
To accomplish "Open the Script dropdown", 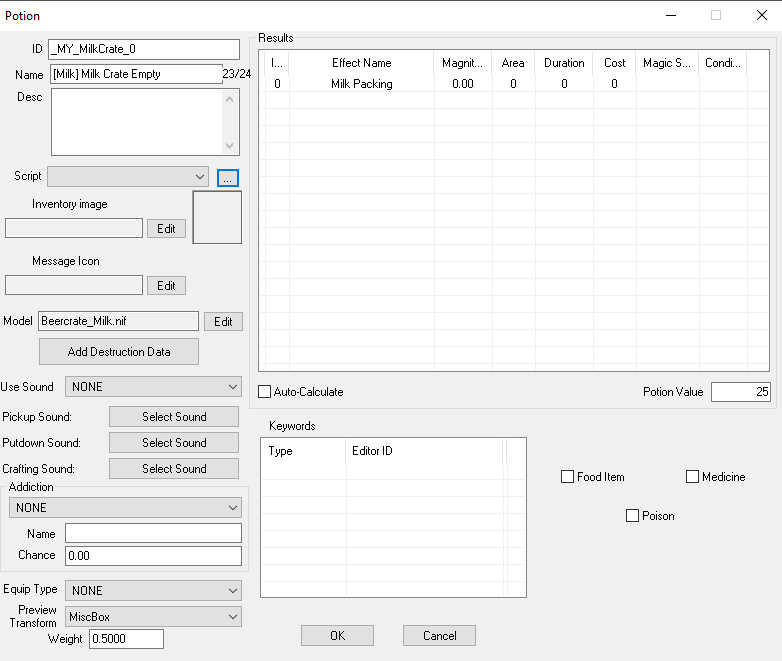I will (x=128, y=177).
